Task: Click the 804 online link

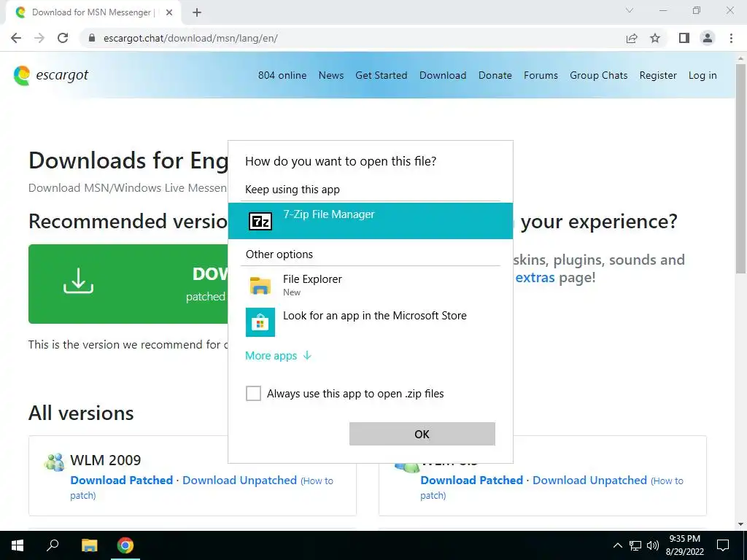Action: [x=282, y=75]
